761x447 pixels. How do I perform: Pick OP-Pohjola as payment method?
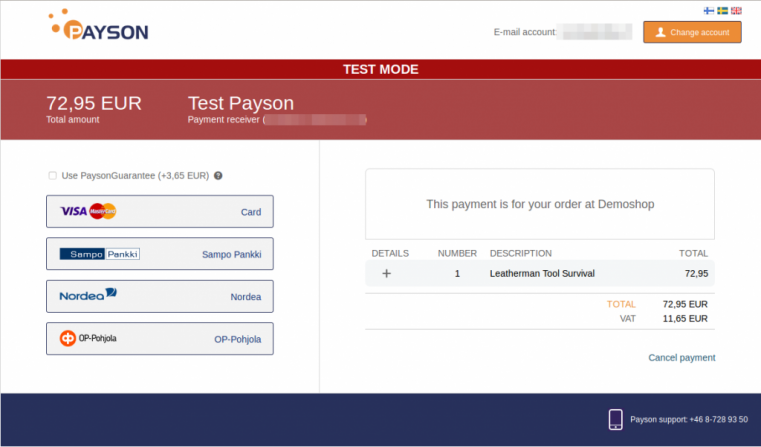160,339
